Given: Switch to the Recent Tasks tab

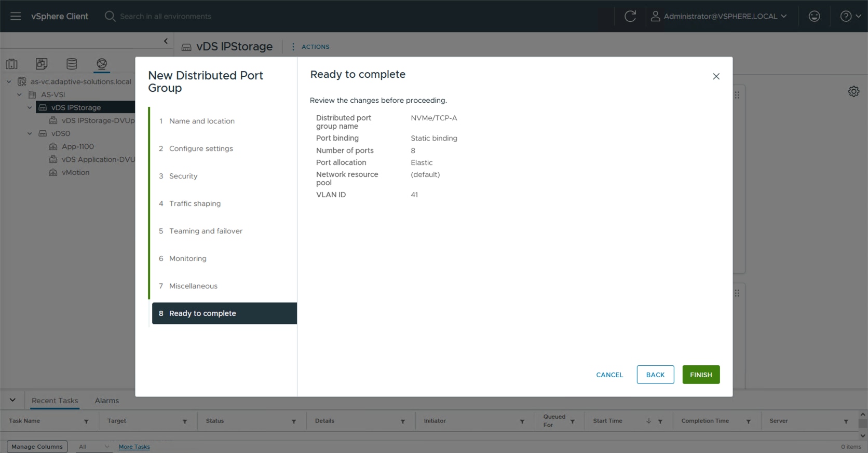Looking at the screenshot, I should (x=55, y=401).
